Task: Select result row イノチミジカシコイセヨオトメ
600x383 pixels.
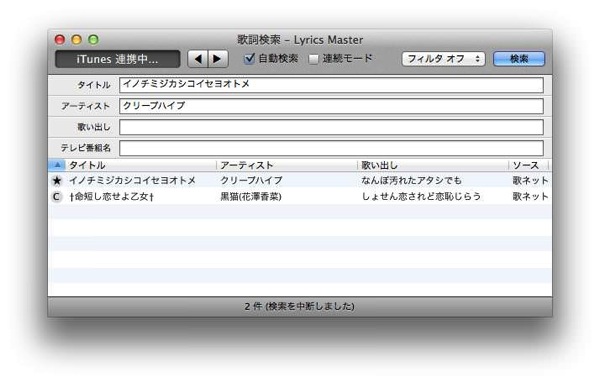Action: [300, 180]
